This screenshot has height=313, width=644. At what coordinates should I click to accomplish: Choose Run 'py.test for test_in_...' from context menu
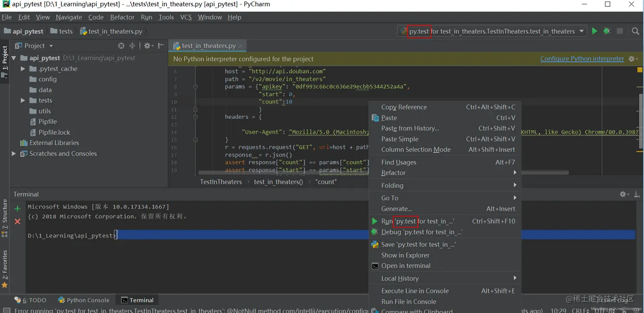click(x=445, y=221)
